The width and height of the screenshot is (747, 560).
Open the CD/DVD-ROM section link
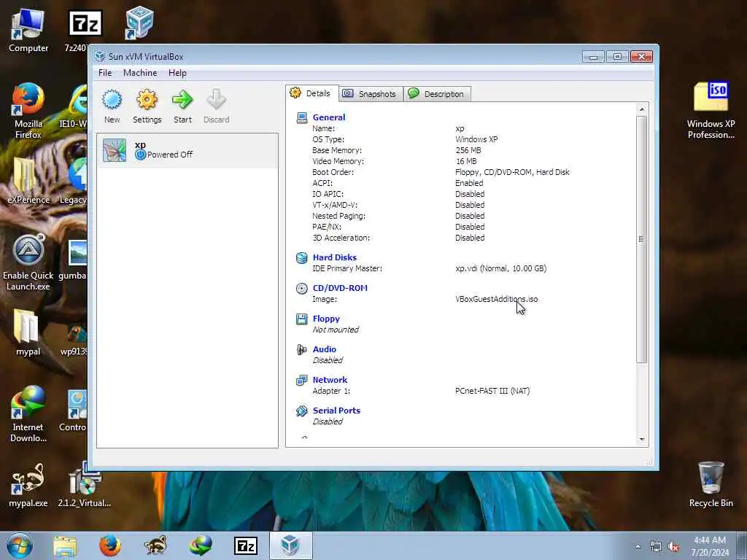[340, 288]
